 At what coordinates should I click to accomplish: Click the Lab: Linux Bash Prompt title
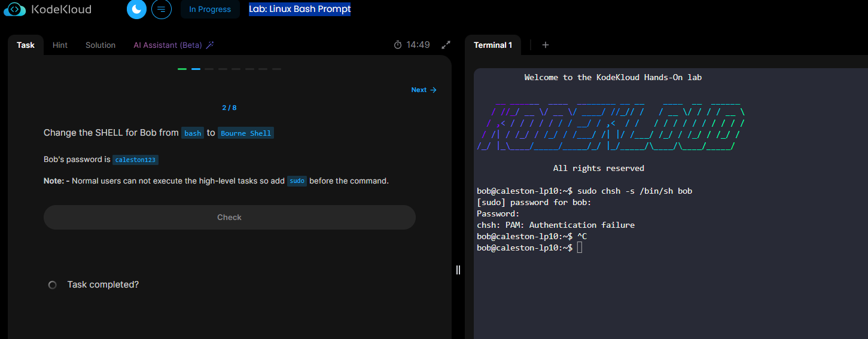click(300, 10)
